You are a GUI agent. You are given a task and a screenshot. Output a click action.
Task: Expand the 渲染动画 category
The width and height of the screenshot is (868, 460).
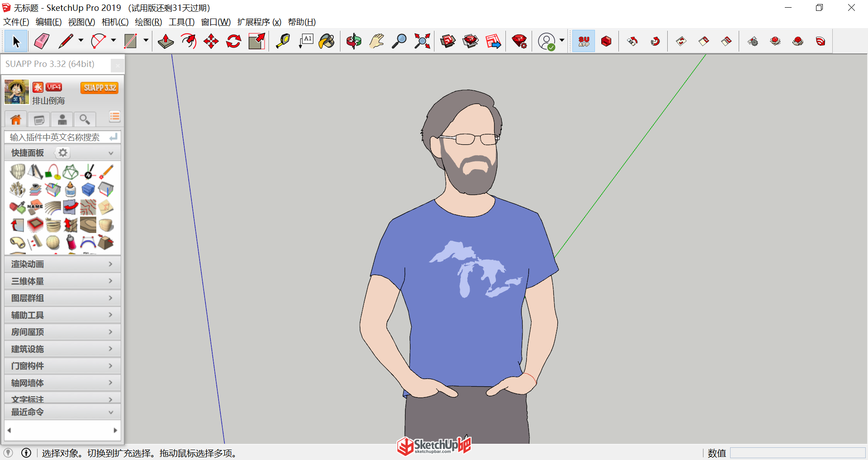point(62,264)
